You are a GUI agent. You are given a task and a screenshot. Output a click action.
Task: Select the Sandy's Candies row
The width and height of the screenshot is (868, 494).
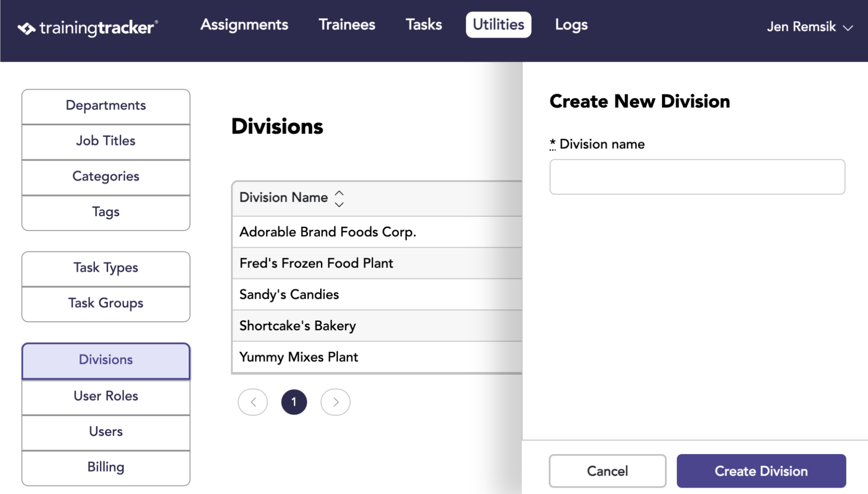(x=377, y=294)
